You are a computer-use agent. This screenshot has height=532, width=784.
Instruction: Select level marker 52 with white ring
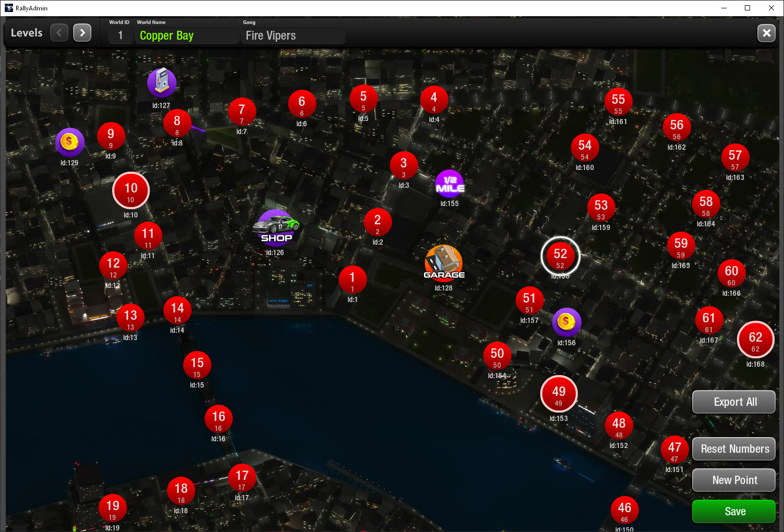[560, 256]
